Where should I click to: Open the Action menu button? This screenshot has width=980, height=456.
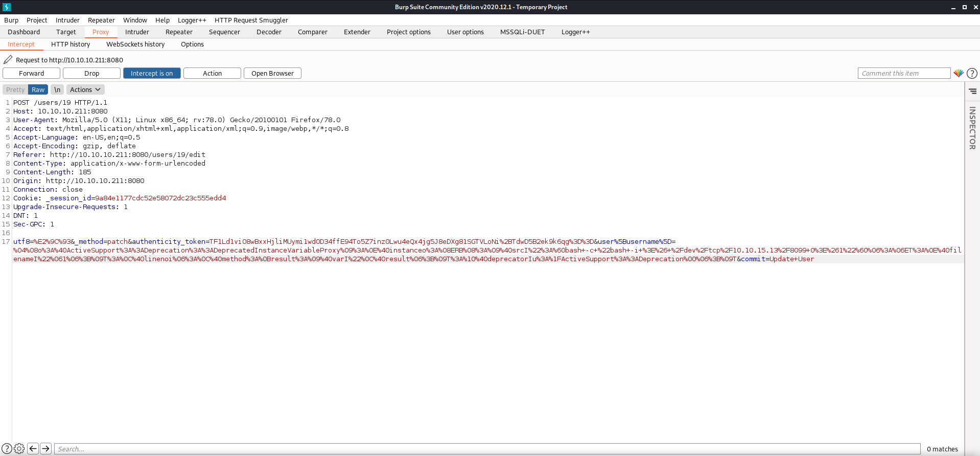(212, 73)
